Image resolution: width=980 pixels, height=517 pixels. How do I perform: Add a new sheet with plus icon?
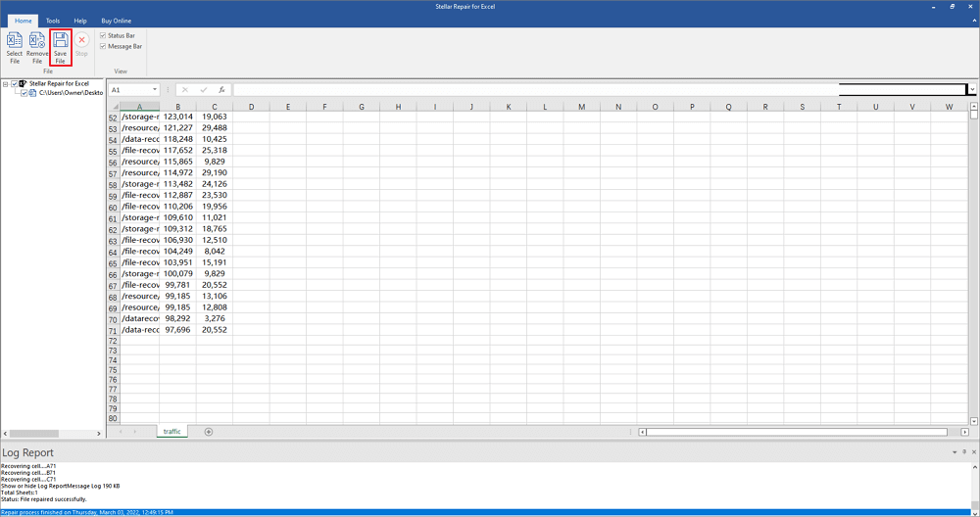click(x=209, y=432)
